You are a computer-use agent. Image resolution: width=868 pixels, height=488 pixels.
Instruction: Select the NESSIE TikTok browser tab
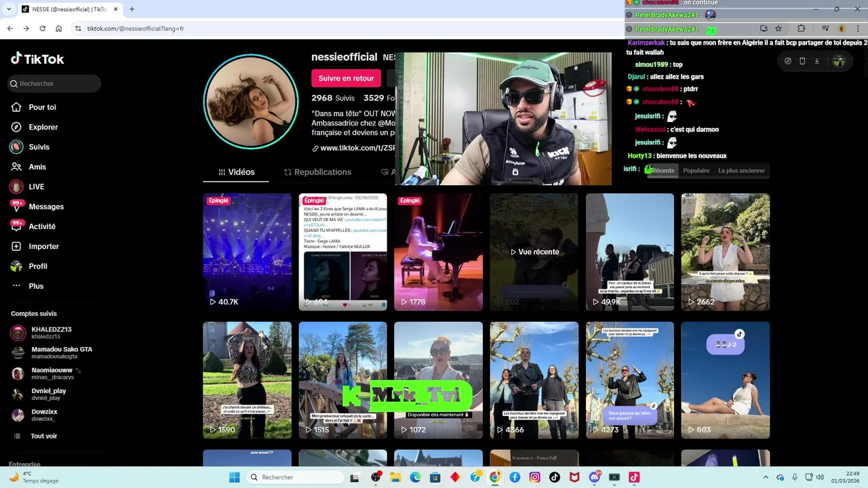pyautogui.click(x=68, y=9)
